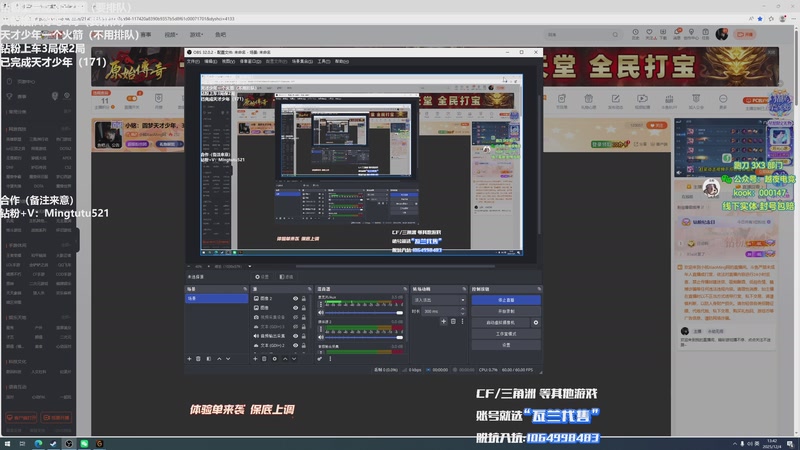Screen dimensions: 800x450
Task: Remove selected source with trash icon
Action: tap(264, 359)
